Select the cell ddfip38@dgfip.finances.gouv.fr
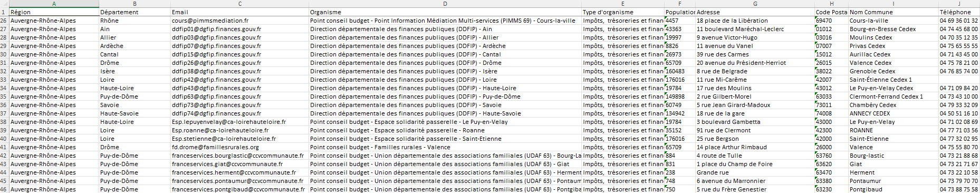The width and height of the screenshot is (980, 193). (239, 71)
